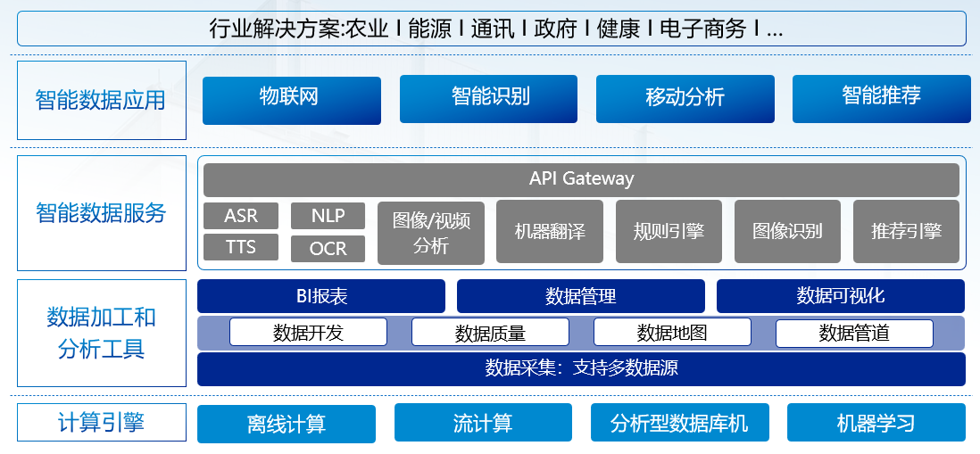Select the 规则引擎 box

click(x=669, y=232)
